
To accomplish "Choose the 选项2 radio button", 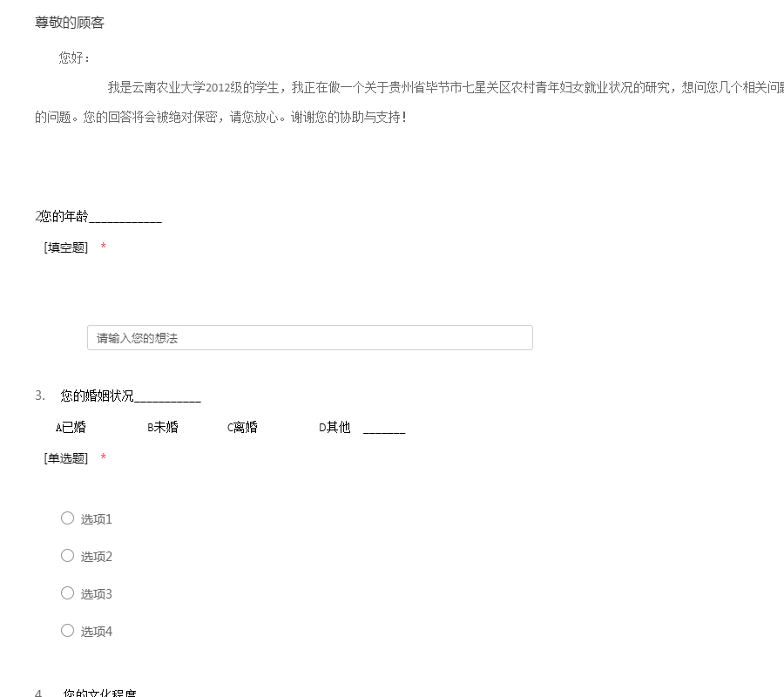I will pyautogui.click(x=68, y=556).
